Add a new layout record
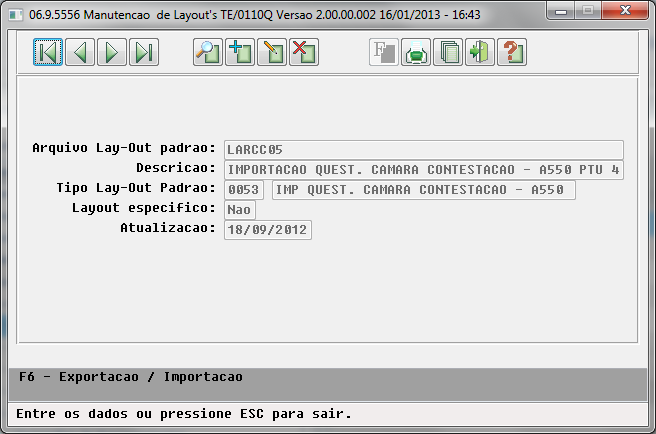Image resolution: width=656 pixels, height=434 pixels. click(x=240, y=52)
